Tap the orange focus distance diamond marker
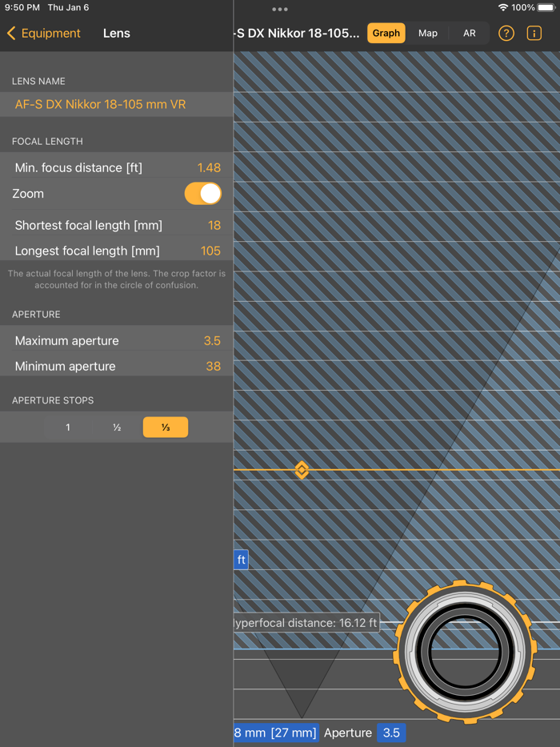The width and height of the screenshot is (560, 747). point(302,470)
